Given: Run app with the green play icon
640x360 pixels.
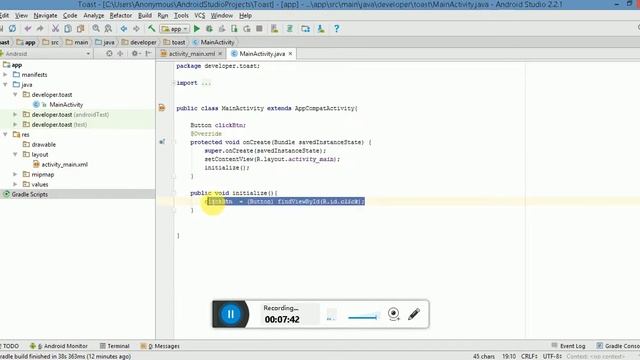Looking at the screenshot, I should [197, 29].
